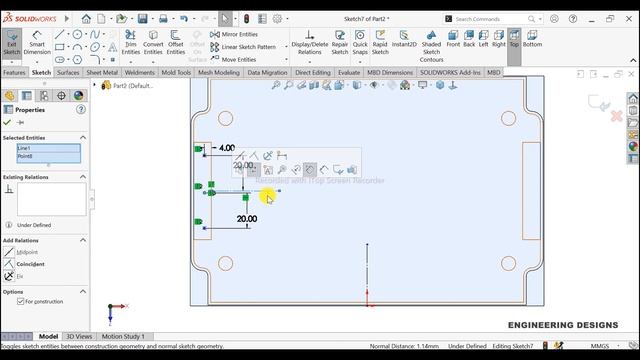Click the Rebuild traffic light icon
This screenshot has height=360, width=640.
click(x=247, y=19)
